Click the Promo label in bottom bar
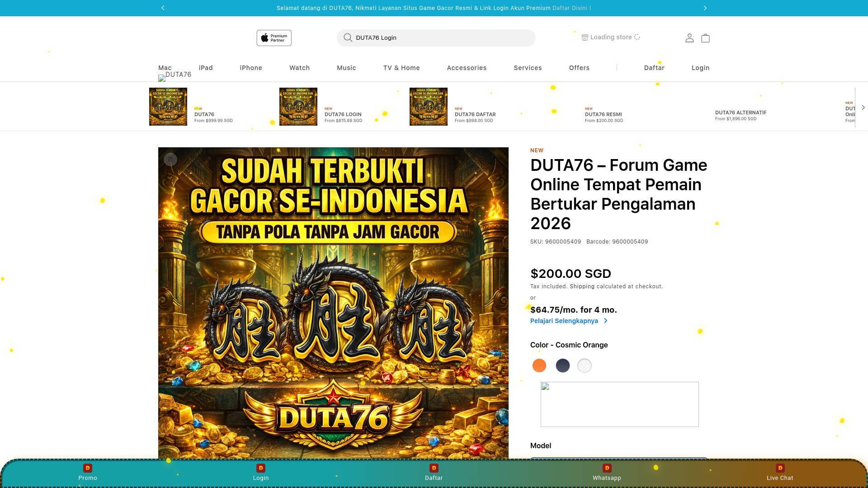The image size is (868, 488). pos(88,478)
